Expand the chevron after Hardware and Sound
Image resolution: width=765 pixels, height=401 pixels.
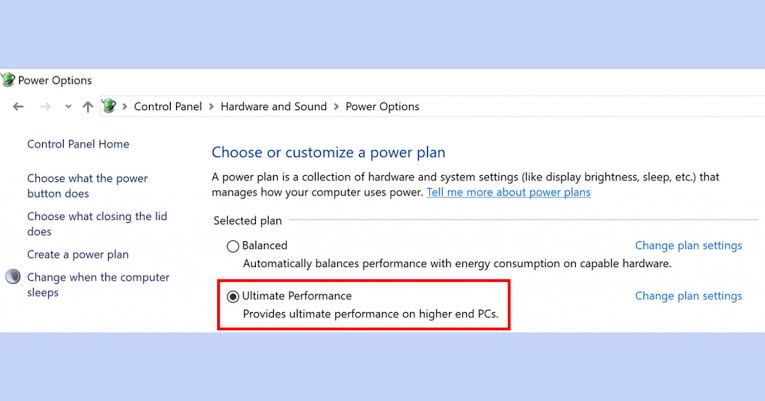pyautogui.click(x=336, y=107)
